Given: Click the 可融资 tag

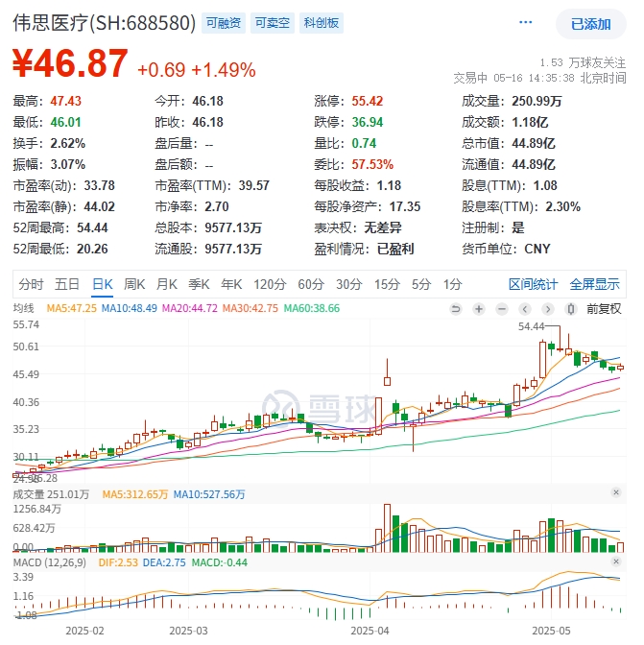Looking at the screenshot, I should pyautogui.click(x=224, y=23).
